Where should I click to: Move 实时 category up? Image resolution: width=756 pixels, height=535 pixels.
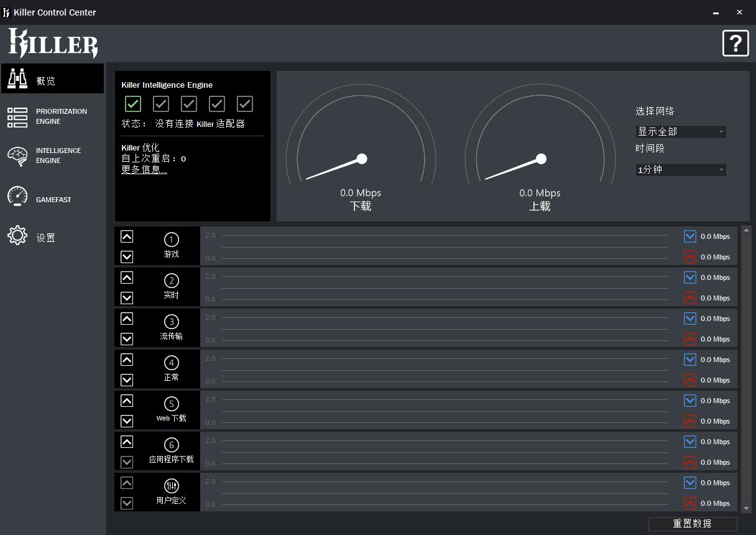pyautogui.click(x=127, y=277)
